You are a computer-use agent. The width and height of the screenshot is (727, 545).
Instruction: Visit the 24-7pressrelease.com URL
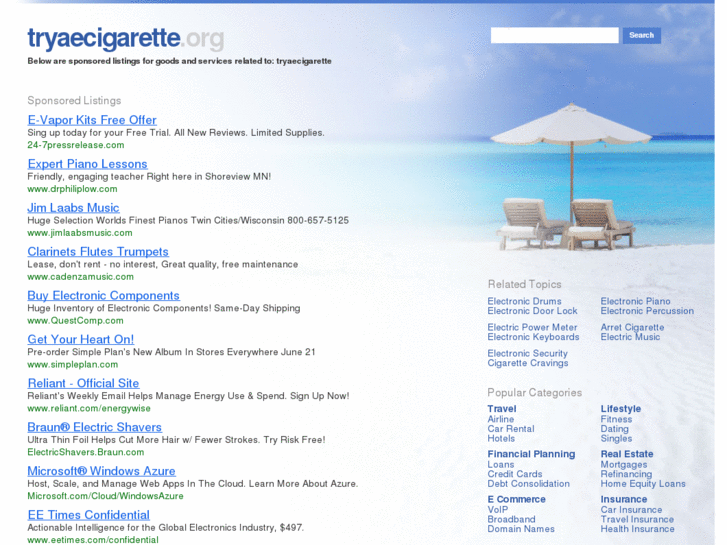[76, 145]
